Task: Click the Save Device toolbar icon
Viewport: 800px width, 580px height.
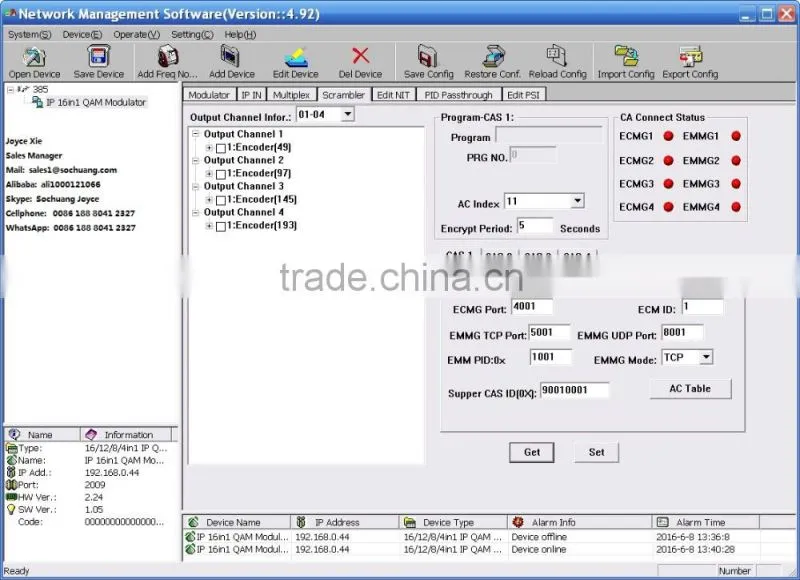Action: (98, 56)
